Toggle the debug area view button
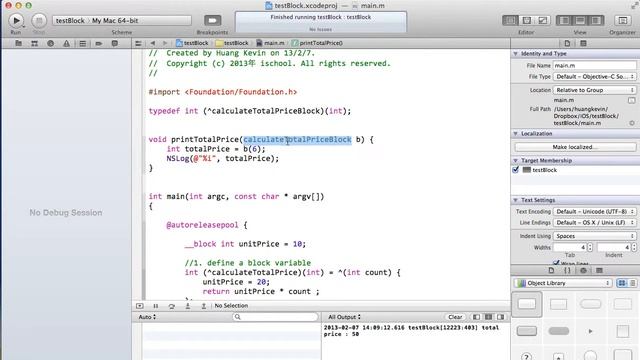Screen dimensions: 640x360 pyautogui.click(x=580, y=20)
